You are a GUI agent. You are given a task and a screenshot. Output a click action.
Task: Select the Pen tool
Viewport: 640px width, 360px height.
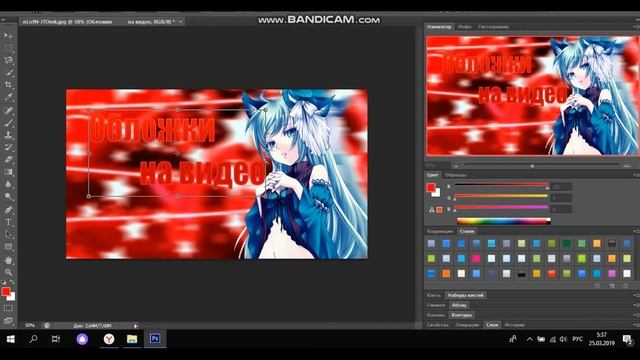[x=8, y=210]
